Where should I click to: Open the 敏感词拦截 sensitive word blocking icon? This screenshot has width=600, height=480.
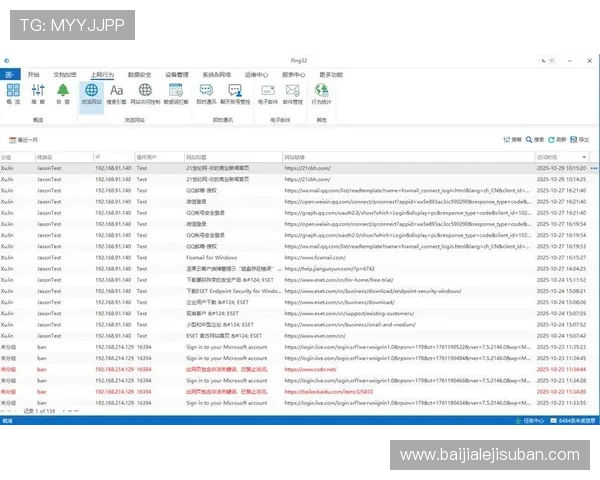coord(176,94)
